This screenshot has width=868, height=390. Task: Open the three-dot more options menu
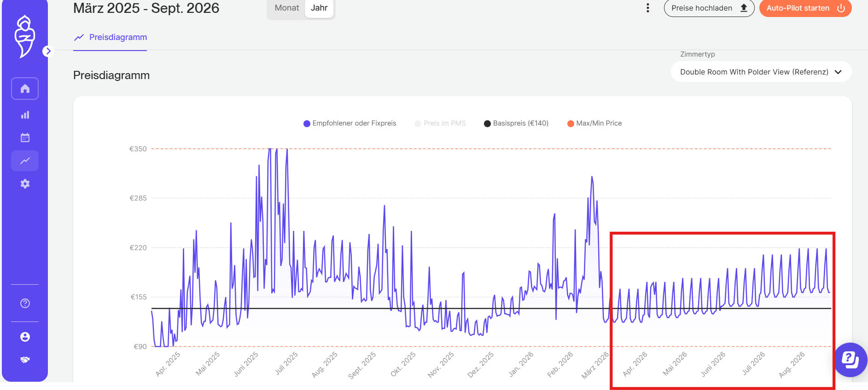(648, 8)
